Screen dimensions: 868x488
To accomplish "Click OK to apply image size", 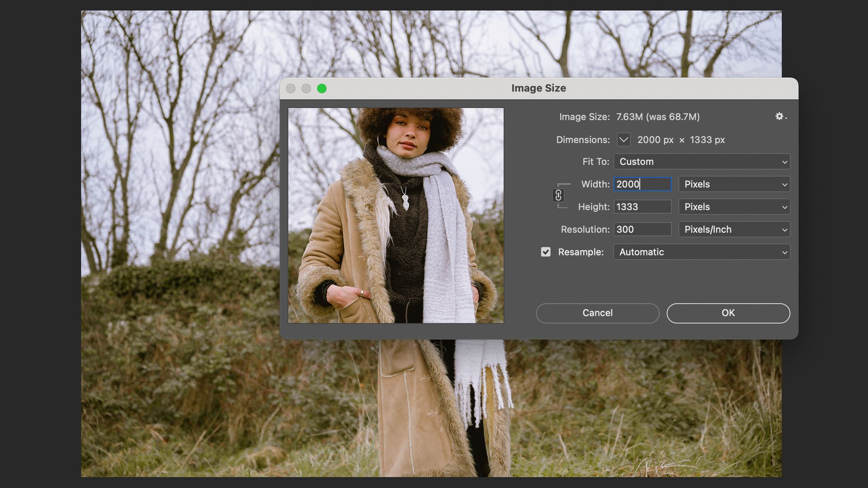I will point(727,313).
